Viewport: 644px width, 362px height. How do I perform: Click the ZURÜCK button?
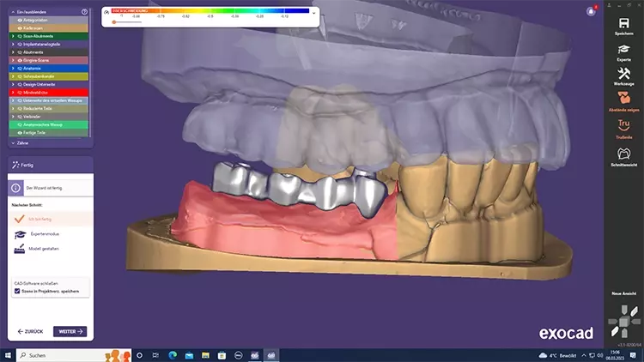29,331
